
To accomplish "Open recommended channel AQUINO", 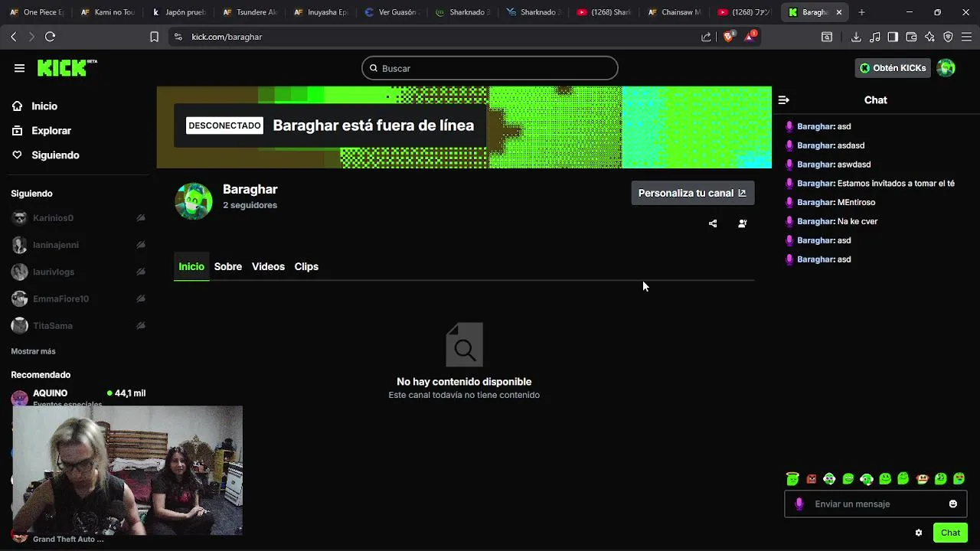I will [78, 396].
